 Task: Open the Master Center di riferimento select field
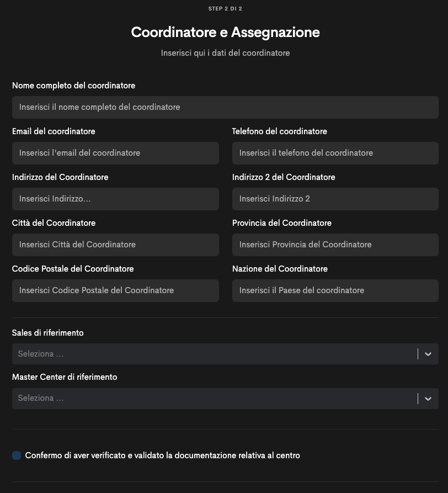[x=214, y=398]
